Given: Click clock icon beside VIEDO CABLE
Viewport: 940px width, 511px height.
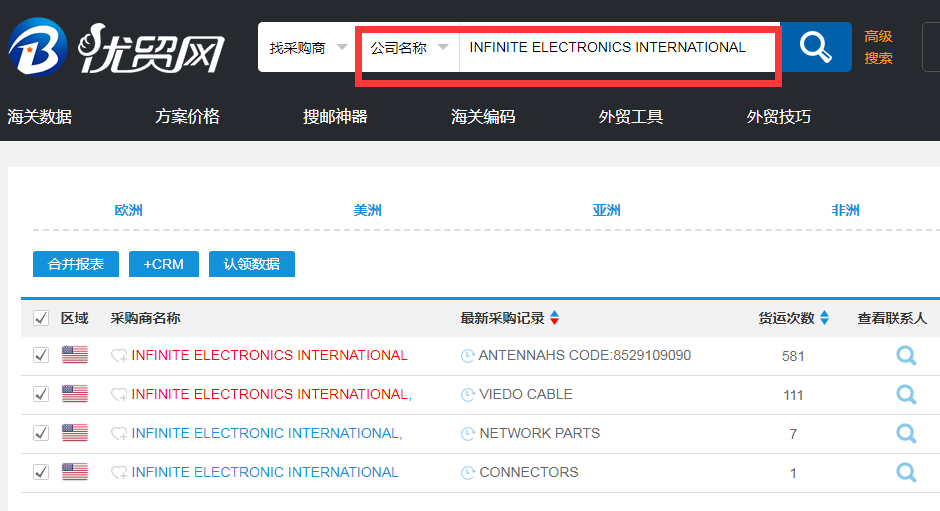Looking at the screenshot, I should [468, 395].
